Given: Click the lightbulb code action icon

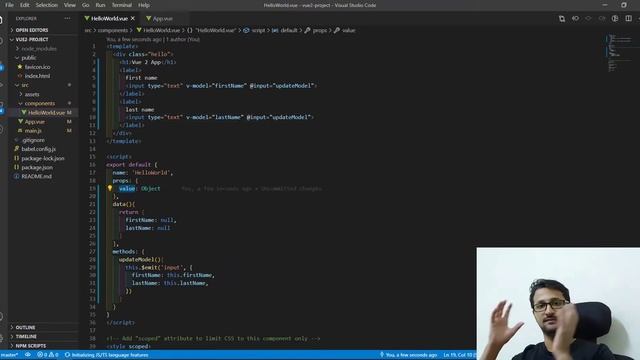Looking at the screenshot, I should point(110,188).
